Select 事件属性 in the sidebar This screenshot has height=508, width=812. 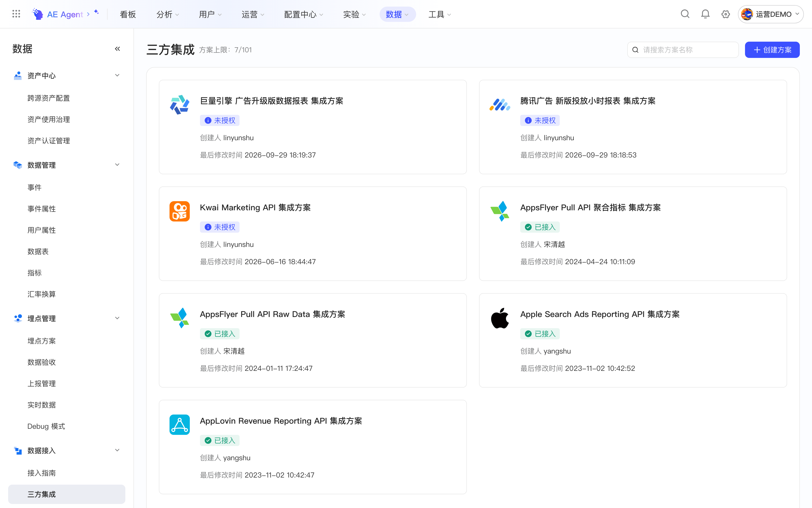point(42,209)
